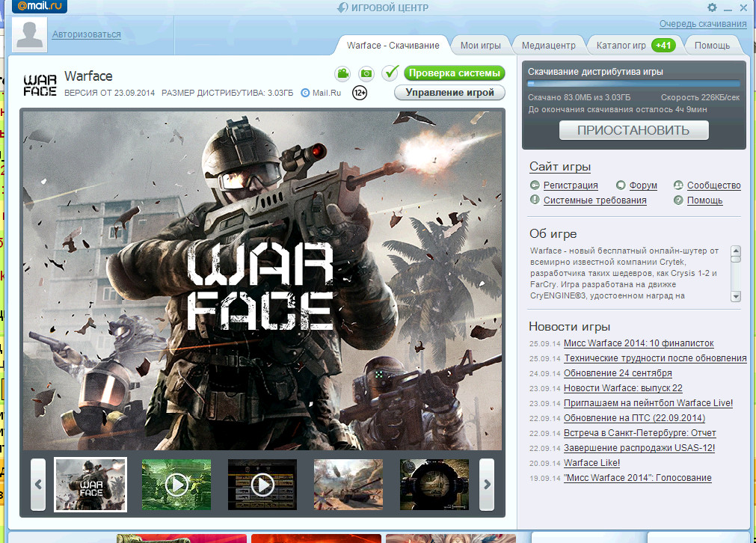This screenshot has width=756, height=543.
Task: Show next thumbnails with the right arrow
Action: point(487,484)
